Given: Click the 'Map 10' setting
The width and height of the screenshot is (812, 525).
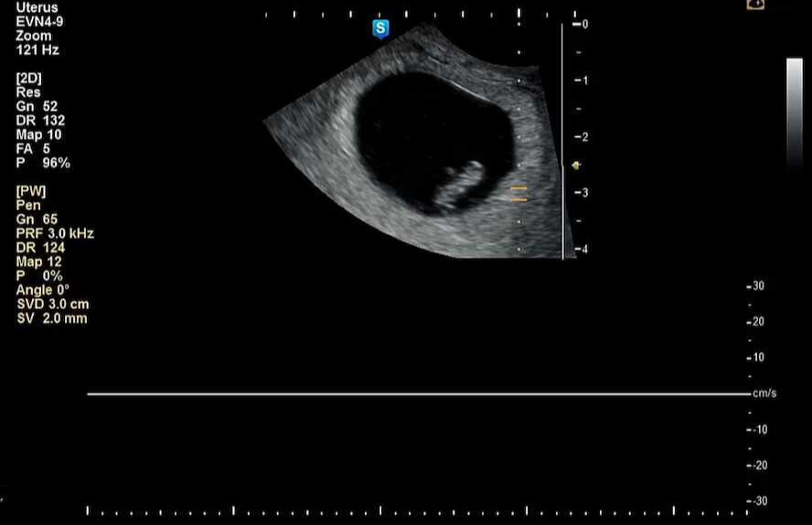Looking at the screenshot, I should click(x=38, y=134).
